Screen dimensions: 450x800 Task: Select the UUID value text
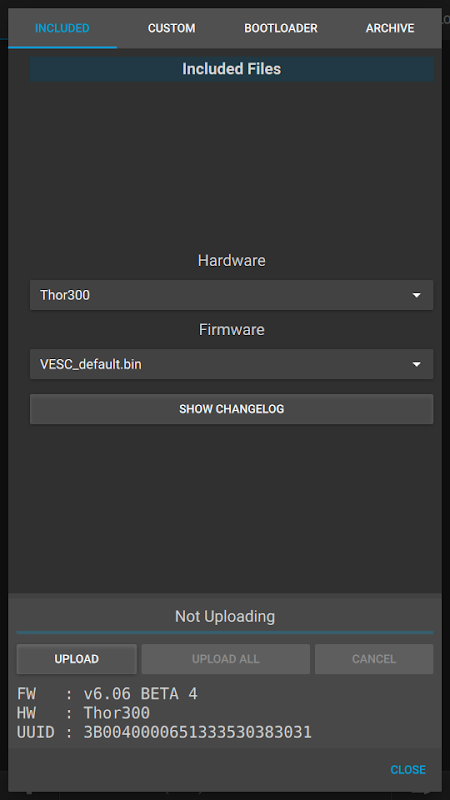pyautogui.click(x=197, y=733)
